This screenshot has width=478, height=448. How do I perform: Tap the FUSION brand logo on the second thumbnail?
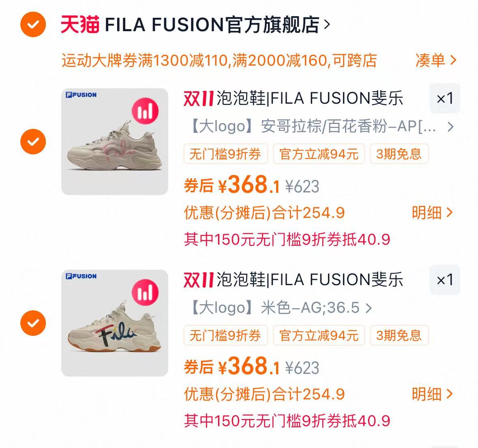pos(81,276)
